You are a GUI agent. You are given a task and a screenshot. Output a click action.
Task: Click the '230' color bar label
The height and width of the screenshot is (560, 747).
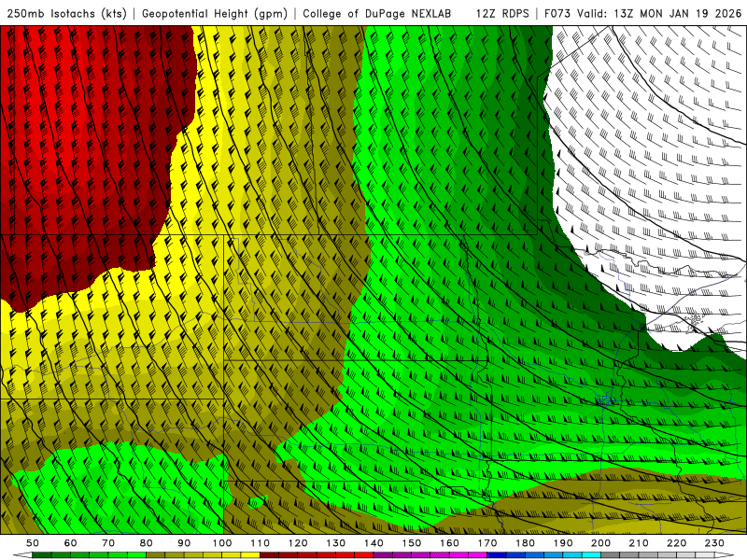click(x=714, y=543)
